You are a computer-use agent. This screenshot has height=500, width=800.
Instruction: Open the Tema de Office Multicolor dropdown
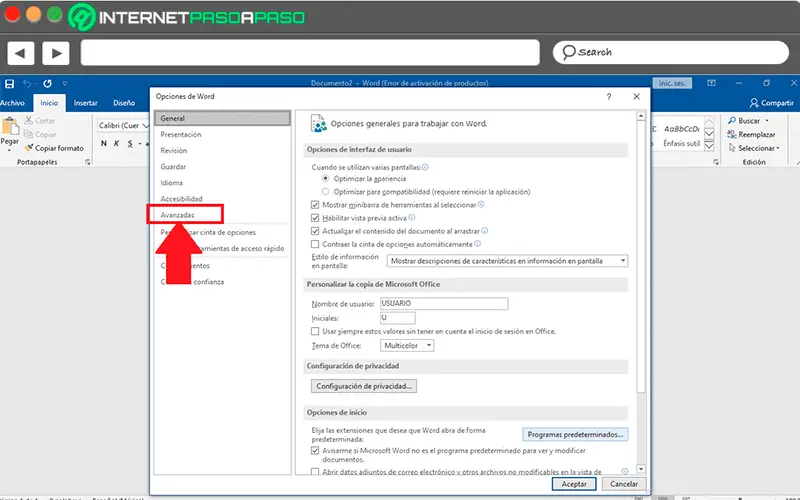(407, 345)
